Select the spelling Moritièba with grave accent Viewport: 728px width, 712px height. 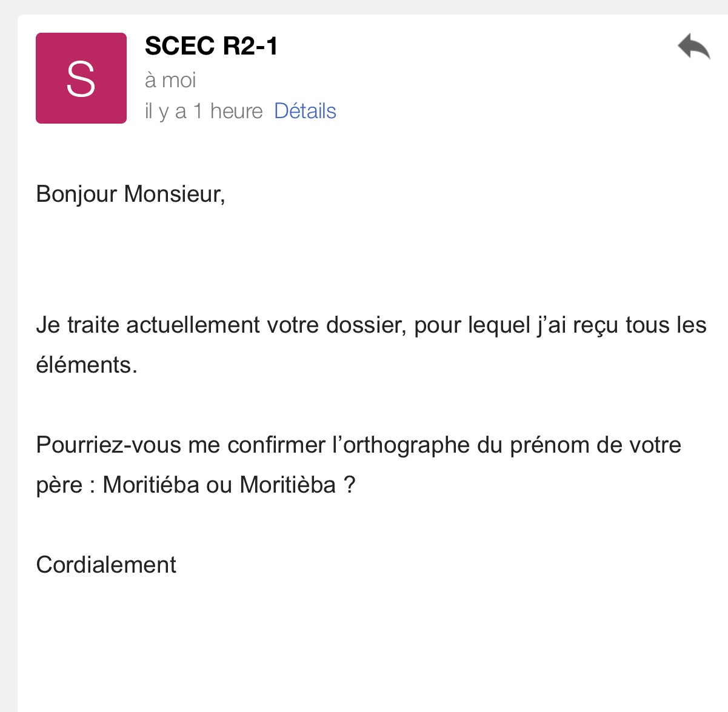pyautogui.click(x=288, y=485)
